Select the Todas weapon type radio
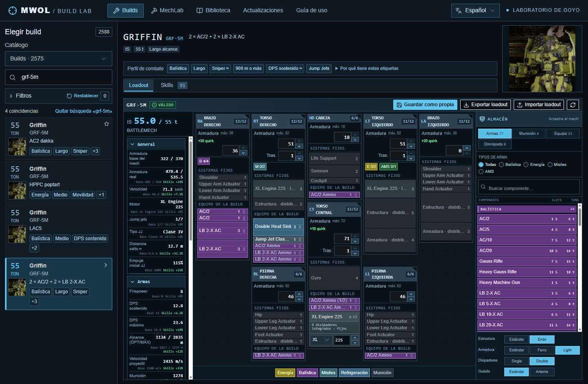 click(x=481, y=165)
